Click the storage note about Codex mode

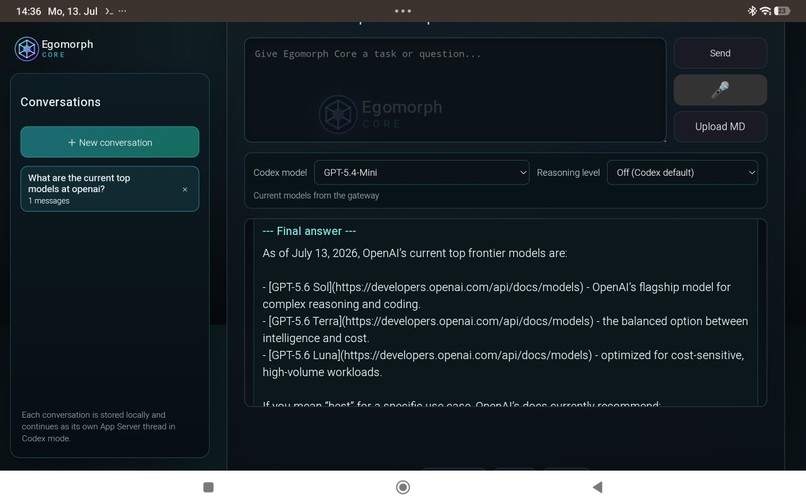98,426
